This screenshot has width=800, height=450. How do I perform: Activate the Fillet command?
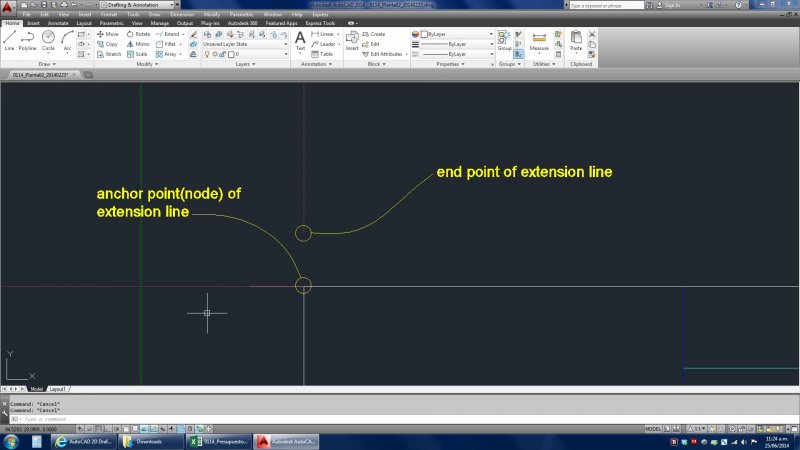pyautogui.click(x=166, y=44)
